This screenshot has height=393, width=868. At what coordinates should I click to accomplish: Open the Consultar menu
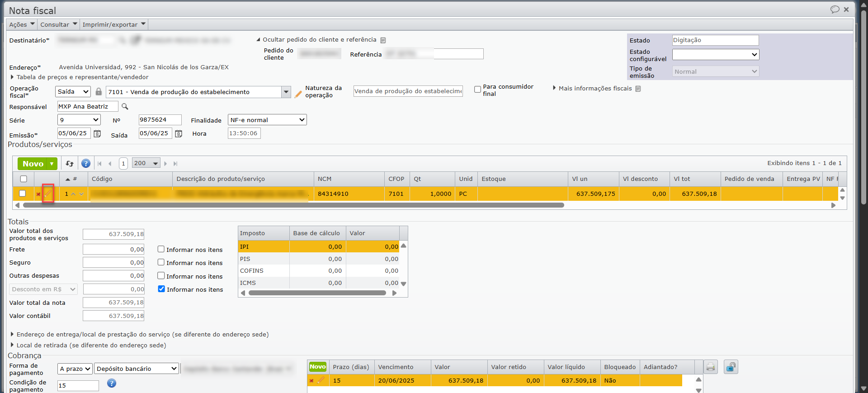tap(59, 24)
